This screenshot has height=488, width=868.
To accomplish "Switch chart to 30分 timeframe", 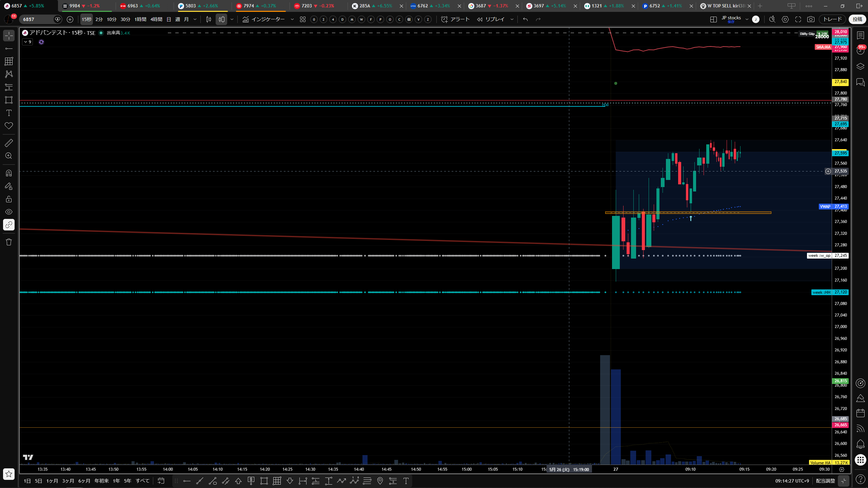I will (x=125, y=19).
